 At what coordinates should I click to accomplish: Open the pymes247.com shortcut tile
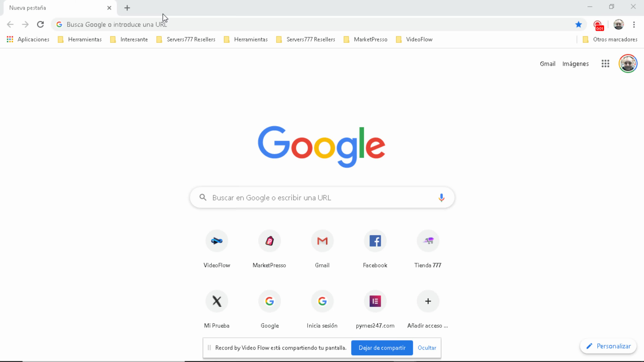click(x=375, y=309)
